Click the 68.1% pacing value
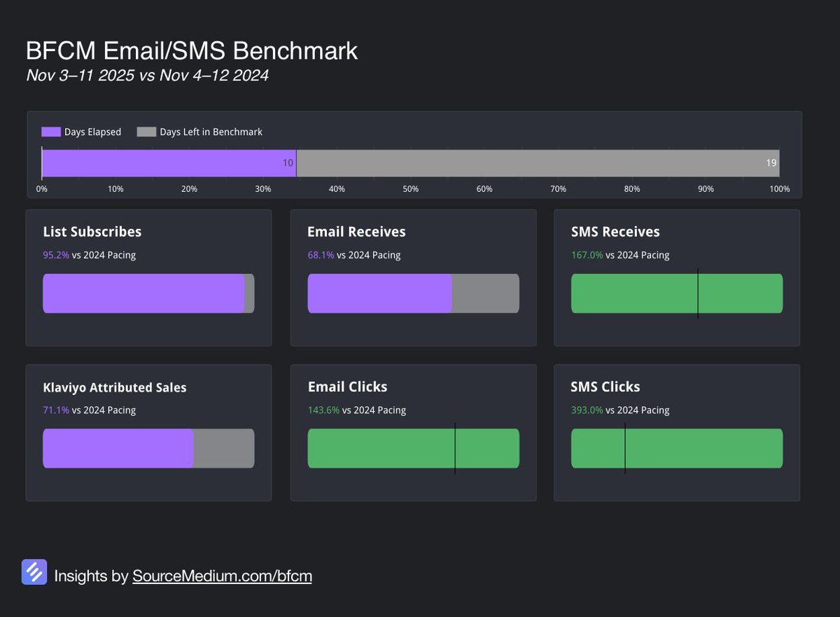 click(x=321, y=255)
